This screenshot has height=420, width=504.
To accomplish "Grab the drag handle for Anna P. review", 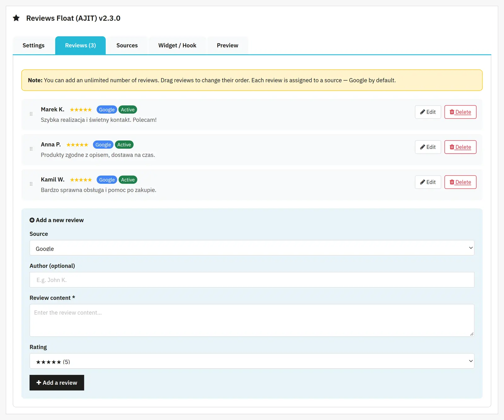I will pos(31,149).
